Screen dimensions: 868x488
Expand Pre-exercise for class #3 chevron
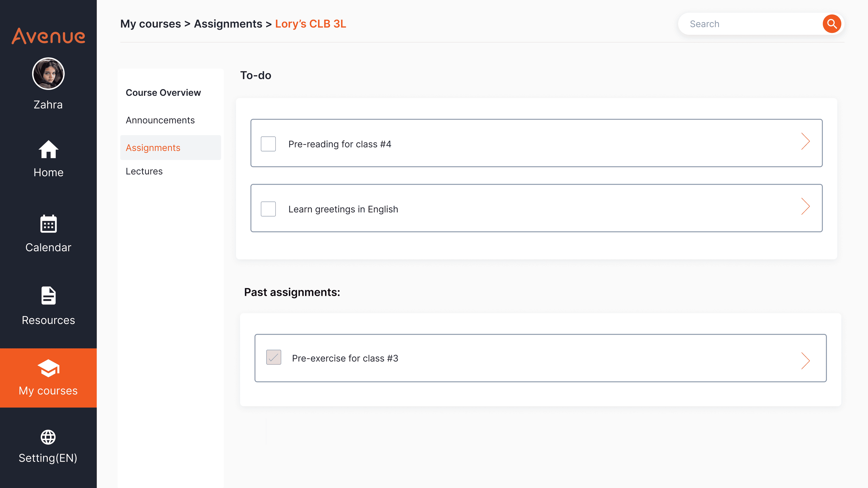[805, 361]
